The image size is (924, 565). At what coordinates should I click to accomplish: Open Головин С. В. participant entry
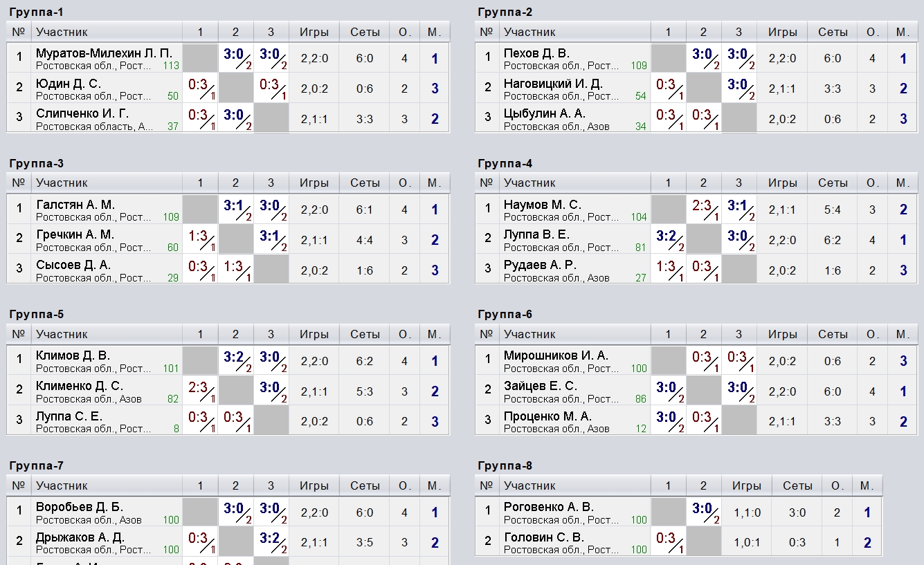click(544, 537)
